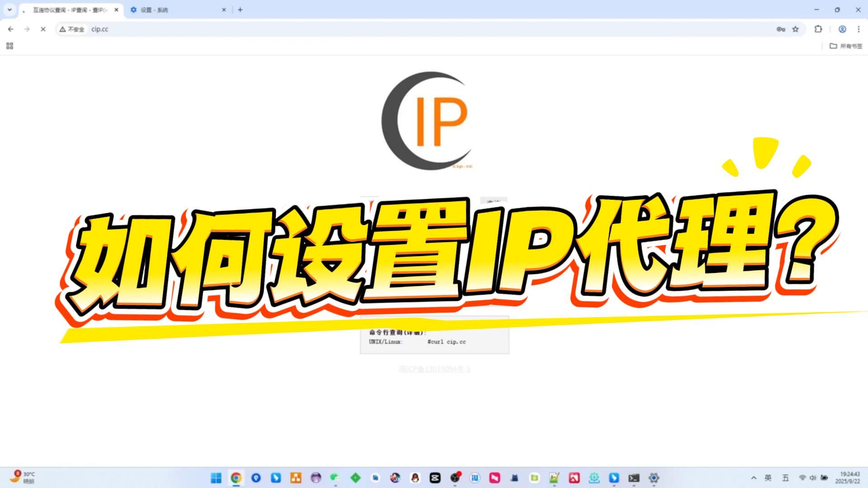Click the 不安全 site security indicator
The width and height of the screenshot is (868, 488).
click(72, 29)
